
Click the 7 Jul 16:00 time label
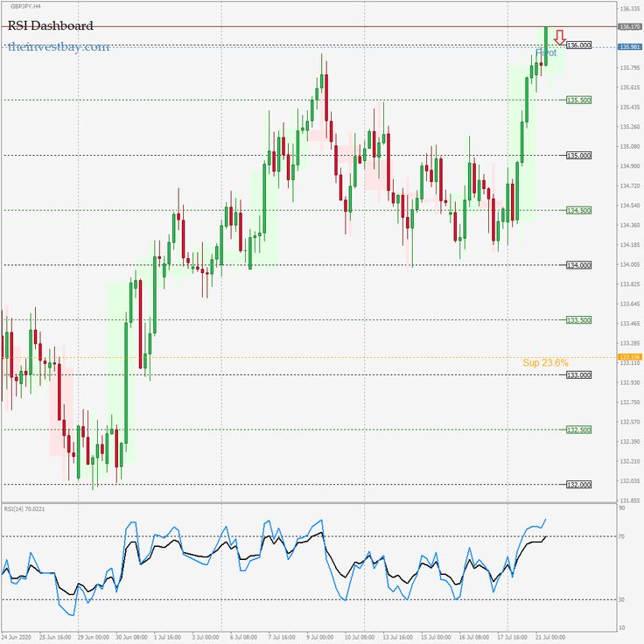coord(282,637)
